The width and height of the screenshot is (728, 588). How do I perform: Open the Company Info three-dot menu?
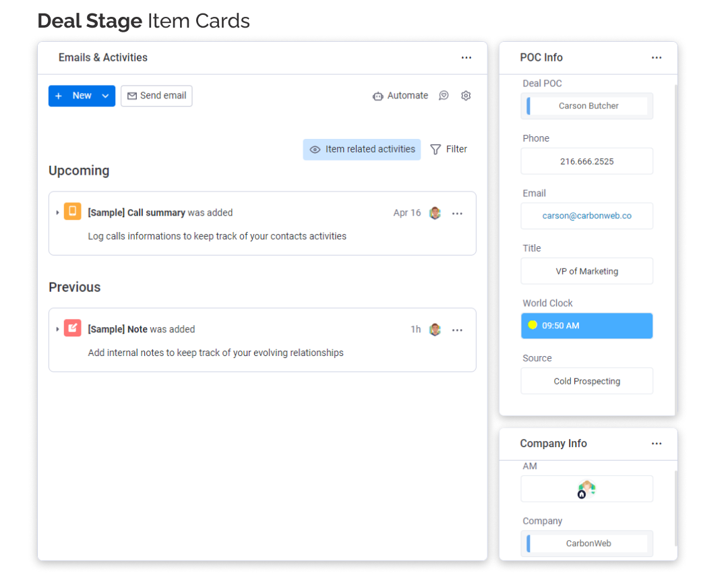[x=657, y=444]
